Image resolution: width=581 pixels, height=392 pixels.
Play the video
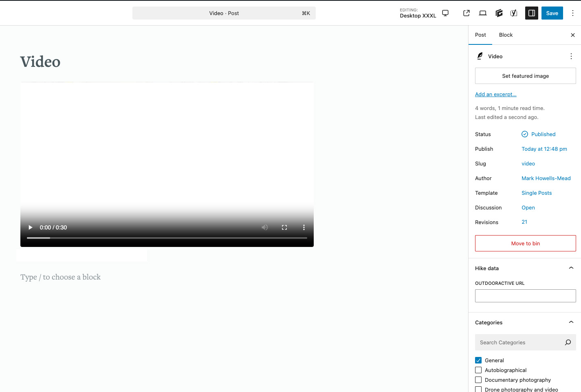click(x=30, y=227)
